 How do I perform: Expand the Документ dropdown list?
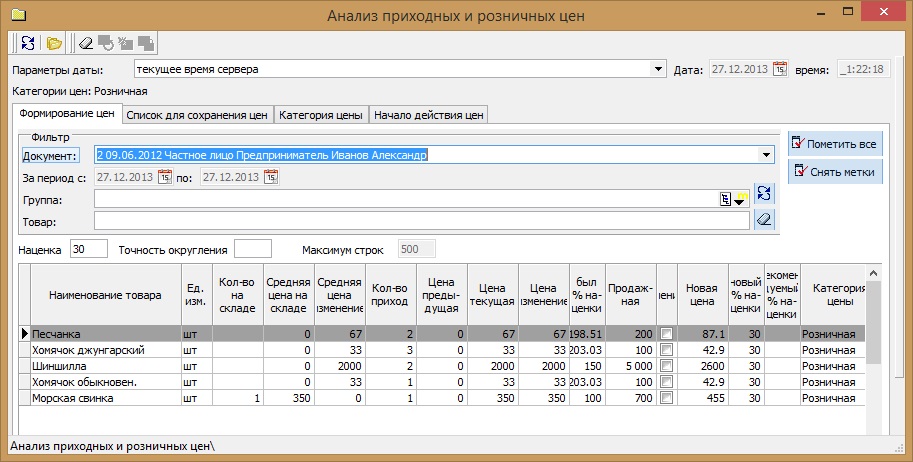(x=766, y=155)
